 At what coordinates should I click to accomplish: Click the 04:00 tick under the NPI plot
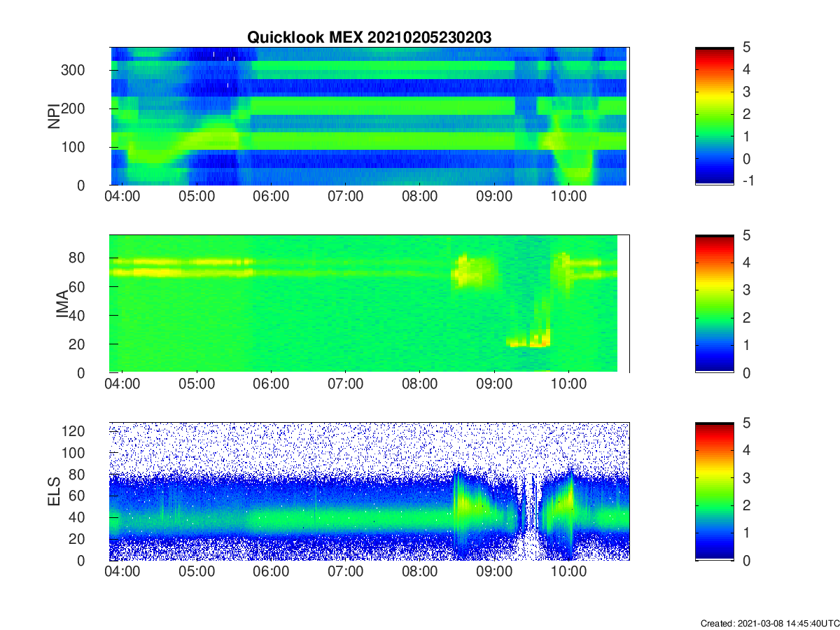tap(122, 197)
